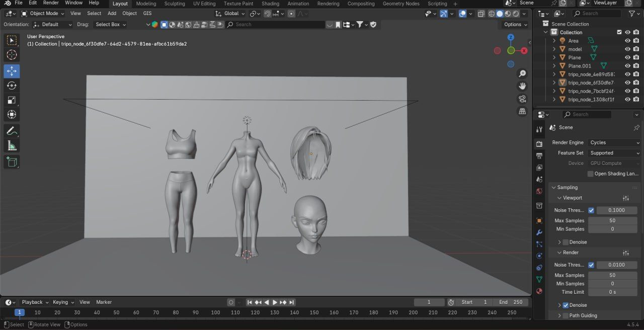Enable the Open Shading Language checkbox

(x=591, y=174)
